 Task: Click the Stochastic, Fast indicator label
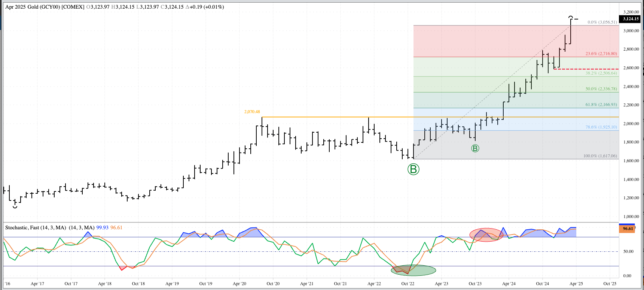(36, 227)
